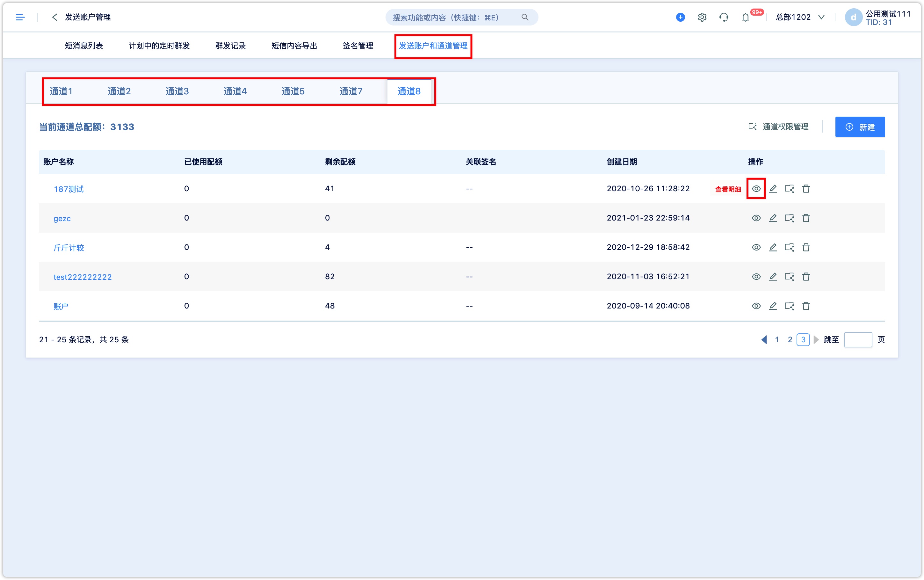Expand the 总部1202 organization dropdown
Screen dimensions: 924x580
click(x=799, y=17)
